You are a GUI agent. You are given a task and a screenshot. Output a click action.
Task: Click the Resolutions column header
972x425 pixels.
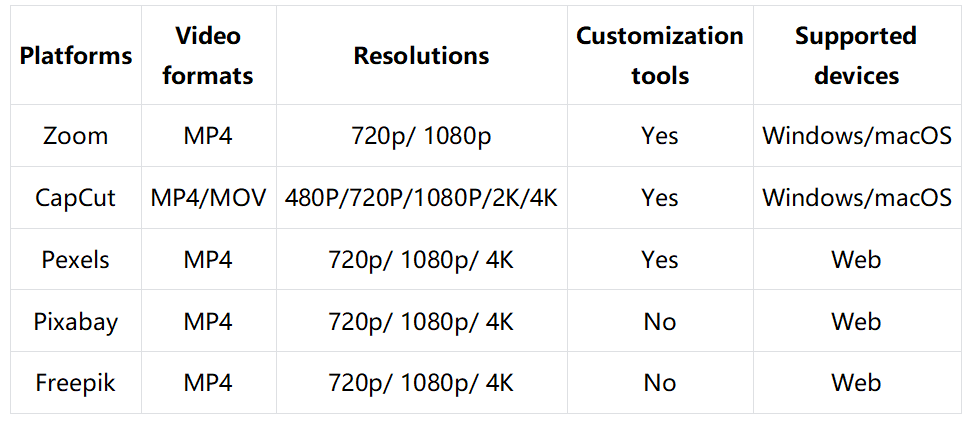coord(422,56)
